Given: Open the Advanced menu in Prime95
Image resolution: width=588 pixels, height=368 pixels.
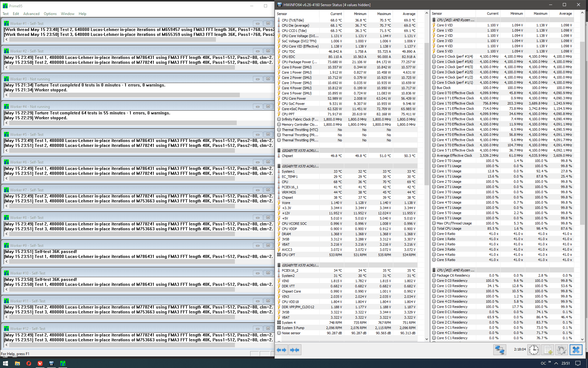Looking at the screenshot, I should (31, 14).
